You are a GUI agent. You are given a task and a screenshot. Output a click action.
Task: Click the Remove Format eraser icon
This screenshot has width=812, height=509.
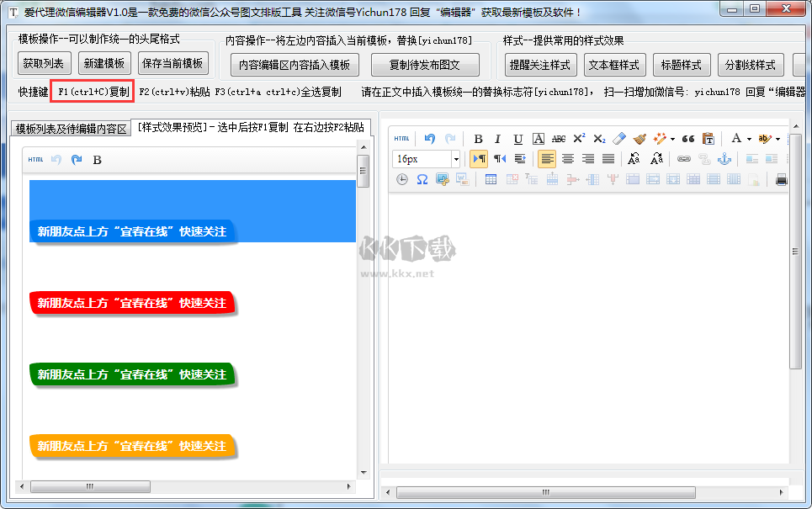(620, 138)
